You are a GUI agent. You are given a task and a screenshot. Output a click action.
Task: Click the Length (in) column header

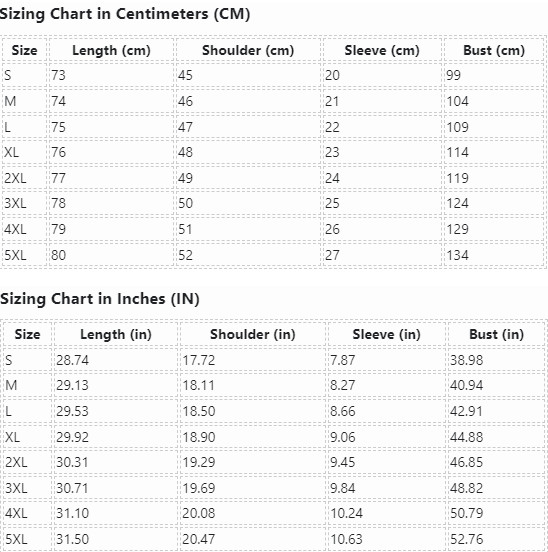116,334
